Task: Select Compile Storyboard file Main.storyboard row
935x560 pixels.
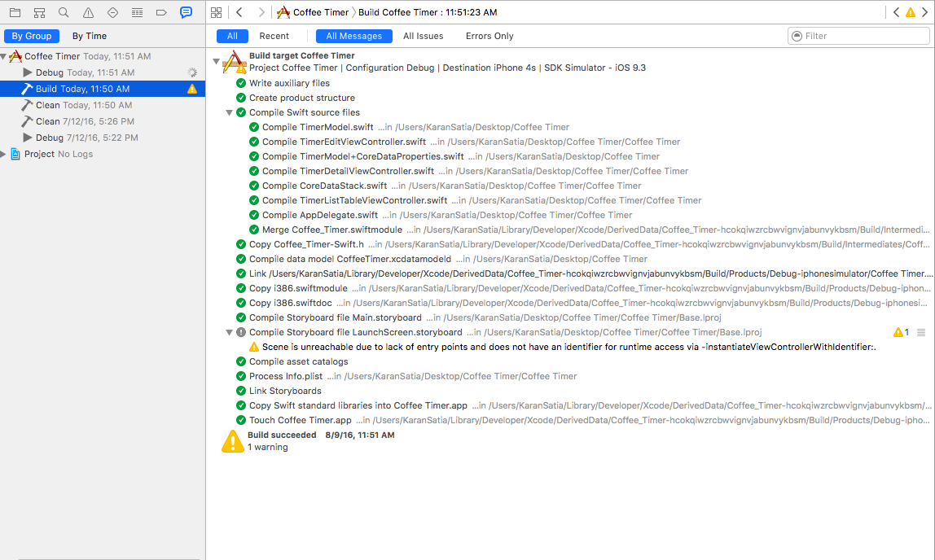Action: (571, 317)
